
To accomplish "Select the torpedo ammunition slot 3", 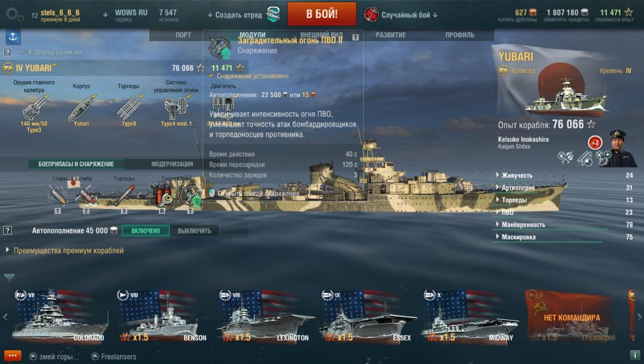I will [124, 195].
